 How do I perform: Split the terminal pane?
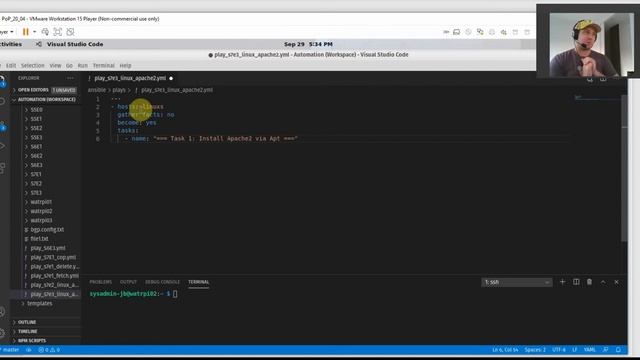coord(576,282)
